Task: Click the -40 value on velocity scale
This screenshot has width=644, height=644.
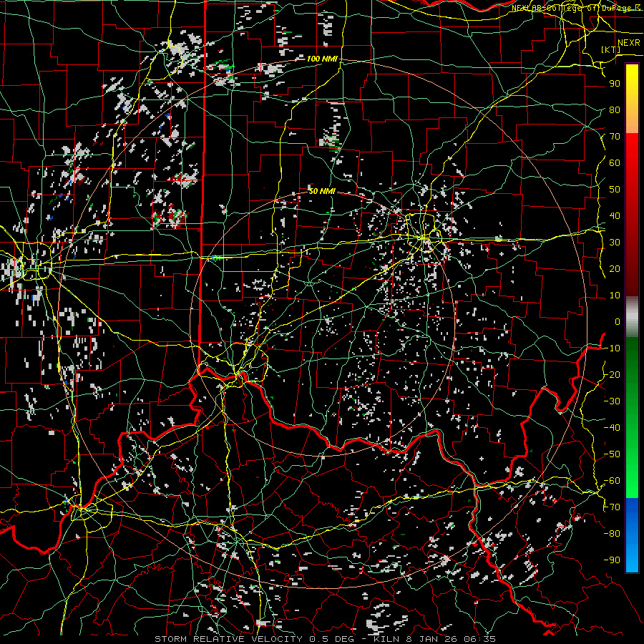Action: point(612,428)
